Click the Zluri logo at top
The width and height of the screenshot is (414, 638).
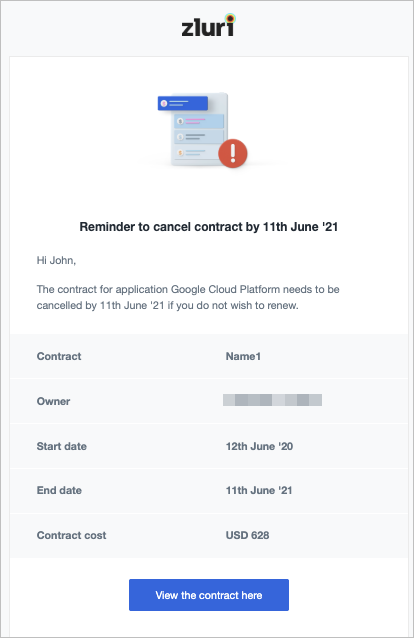point(208,26)
